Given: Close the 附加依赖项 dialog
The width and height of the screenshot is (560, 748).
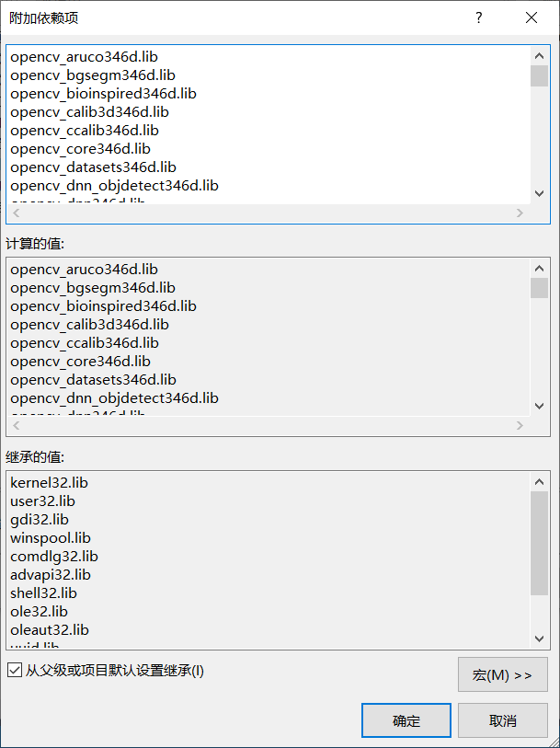Looking at the screenshot, I should [531, 18].
